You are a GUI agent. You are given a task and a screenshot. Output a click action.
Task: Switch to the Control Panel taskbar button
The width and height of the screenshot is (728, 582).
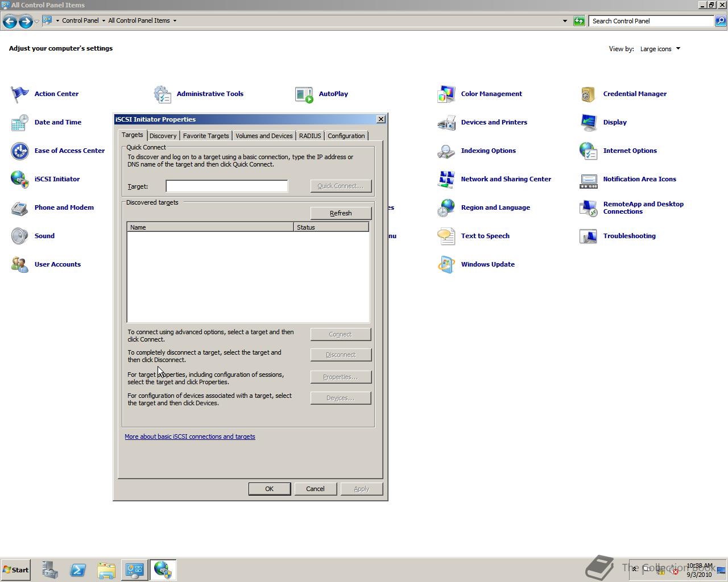(x=135, y=569)
